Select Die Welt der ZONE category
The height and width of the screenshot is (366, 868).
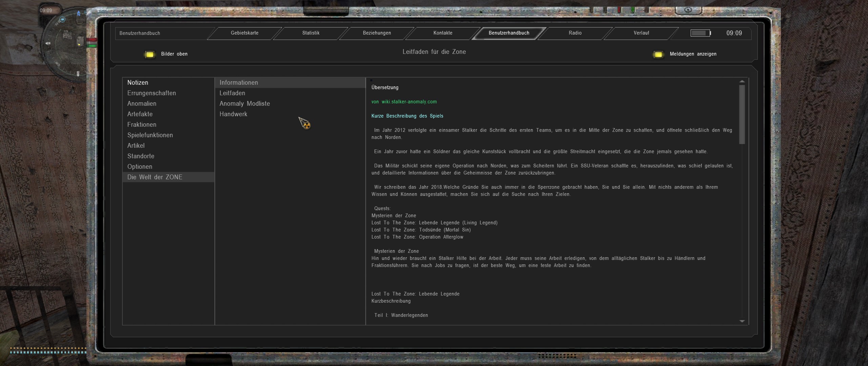pyautogui.click(x=155, y=177)
